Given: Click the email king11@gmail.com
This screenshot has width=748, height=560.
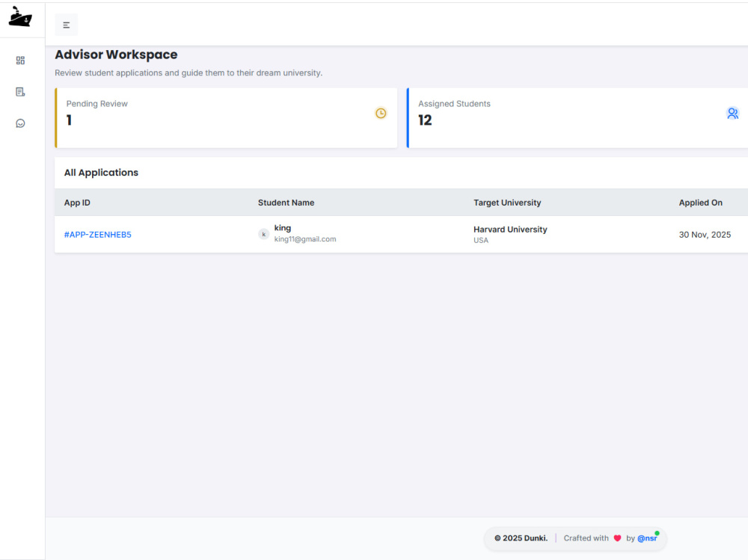Looking at the screenshot, I should point(305,239).
